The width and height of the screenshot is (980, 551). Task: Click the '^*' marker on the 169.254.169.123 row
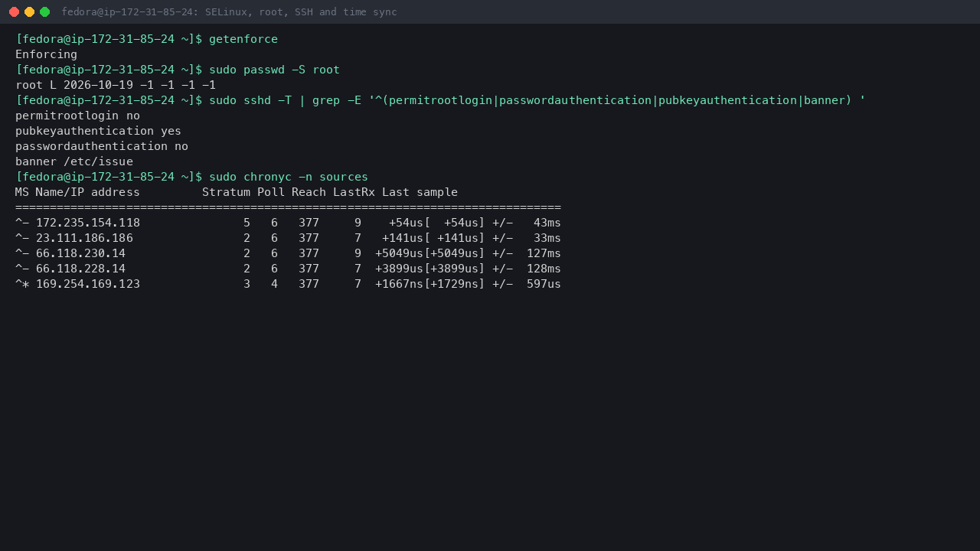point(22,284)
